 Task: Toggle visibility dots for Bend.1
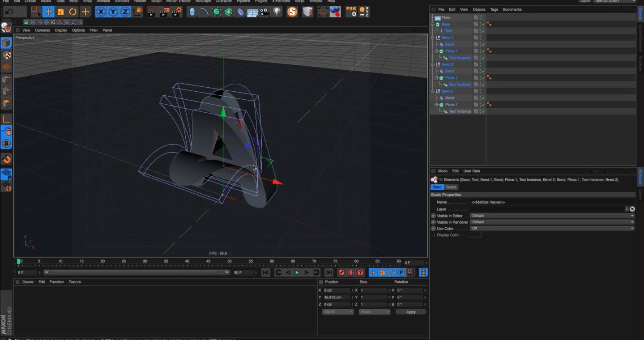[x=481, y=38]
